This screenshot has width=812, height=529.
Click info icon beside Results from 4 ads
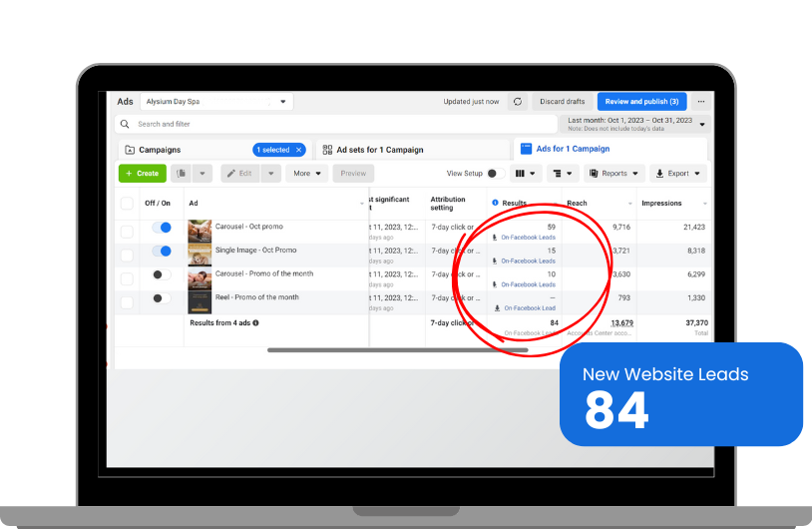tap(255, 322)
